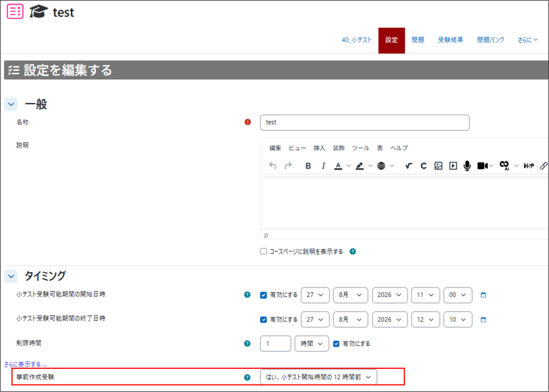Open help for 小テスト受験可能期間の開始日時
Viewport: 549px width, 392px height.
(x=247, y=295)
